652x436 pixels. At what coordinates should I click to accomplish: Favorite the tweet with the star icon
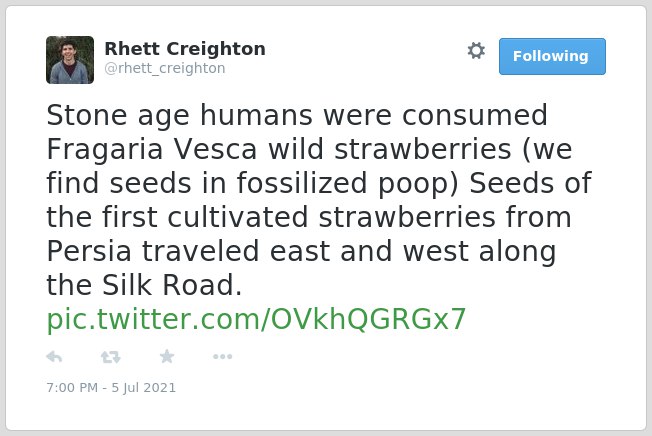(x=167, y=356)
